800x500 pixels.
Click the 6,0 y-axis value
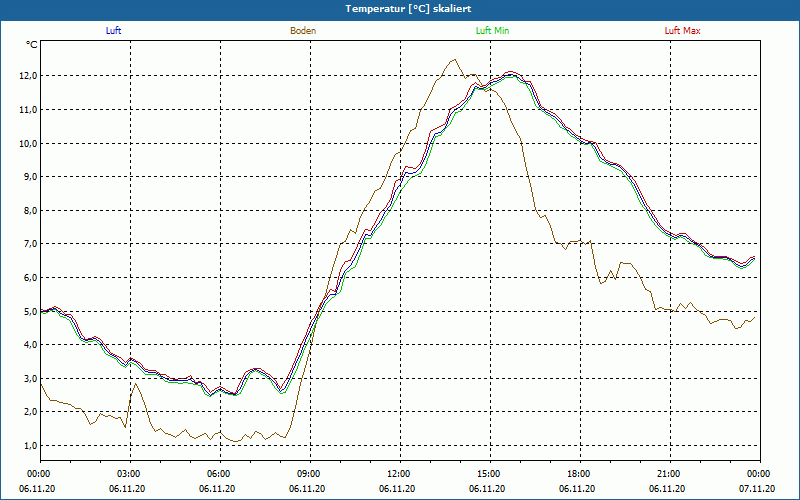pos(30,277)
